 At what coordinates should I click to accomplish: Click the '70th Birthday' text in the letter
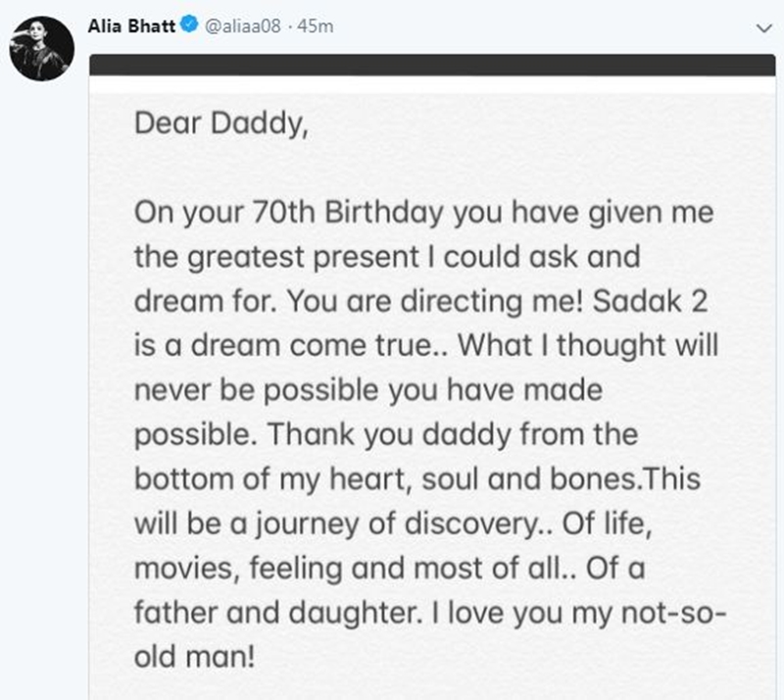pyautogui.click(x=348, y=212)
